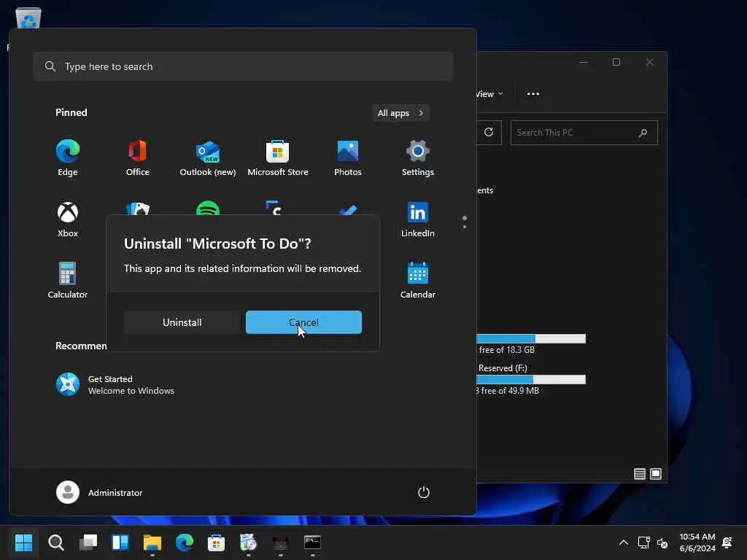The height and width of the screenshot is (560, 747).
Task: Click Search This PC field
Action: click(x=584, y=133)
